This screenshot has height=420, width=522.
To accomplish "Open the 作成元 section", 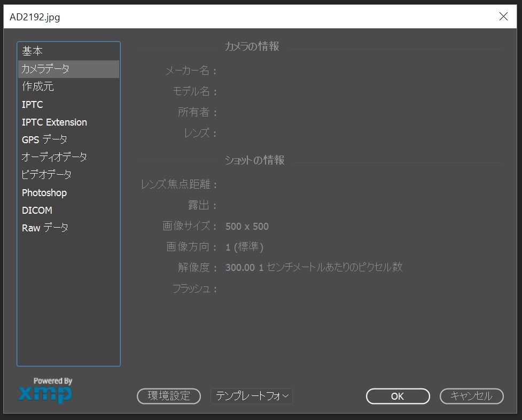I will point(38,87).
